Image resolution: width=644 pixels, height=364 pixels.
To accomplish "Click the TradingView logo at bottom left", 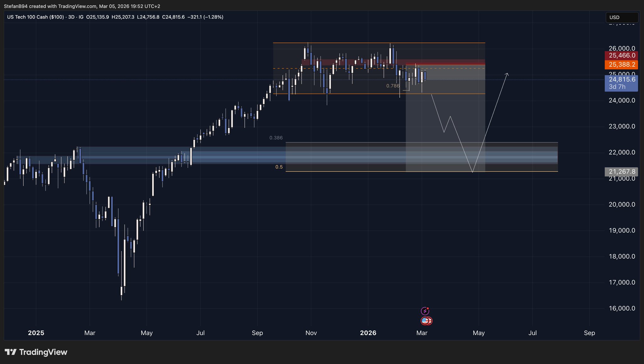I will pyautogui.click(x=36, y=352).
